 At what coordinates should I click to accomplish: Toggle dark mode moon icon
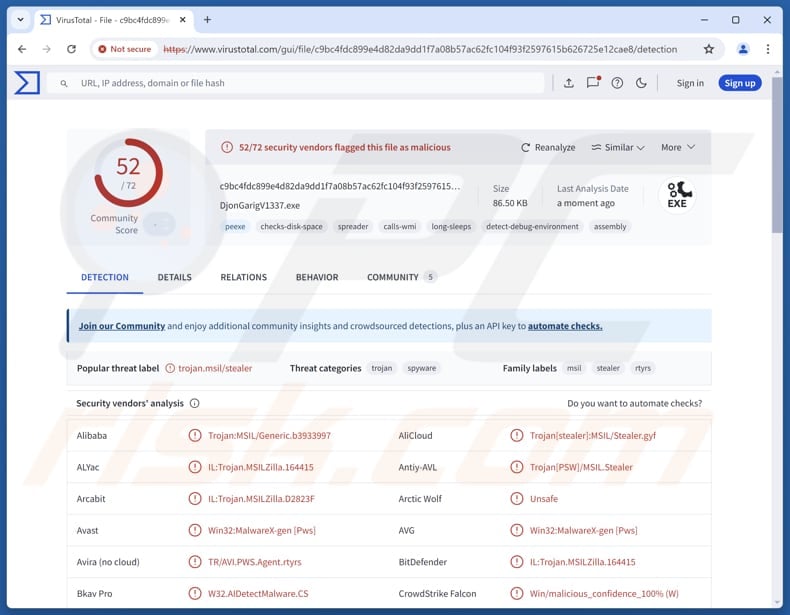641,83
